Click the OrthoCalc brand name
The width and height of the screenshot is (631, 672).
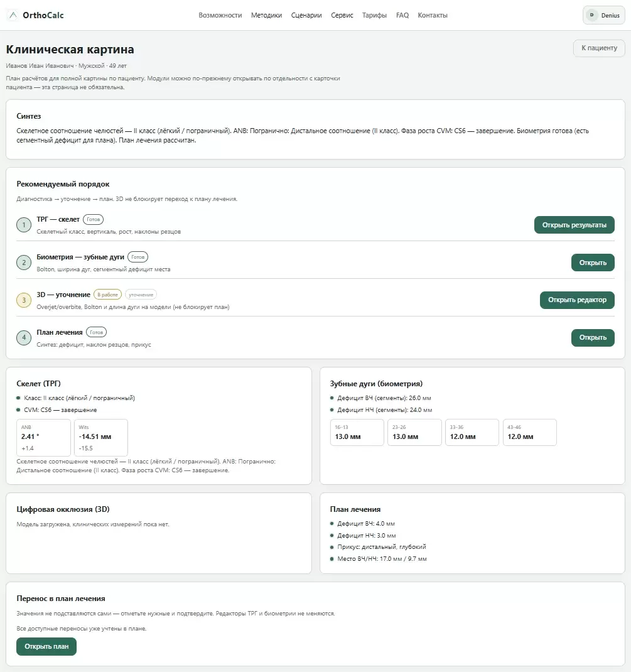coord(43,16)
